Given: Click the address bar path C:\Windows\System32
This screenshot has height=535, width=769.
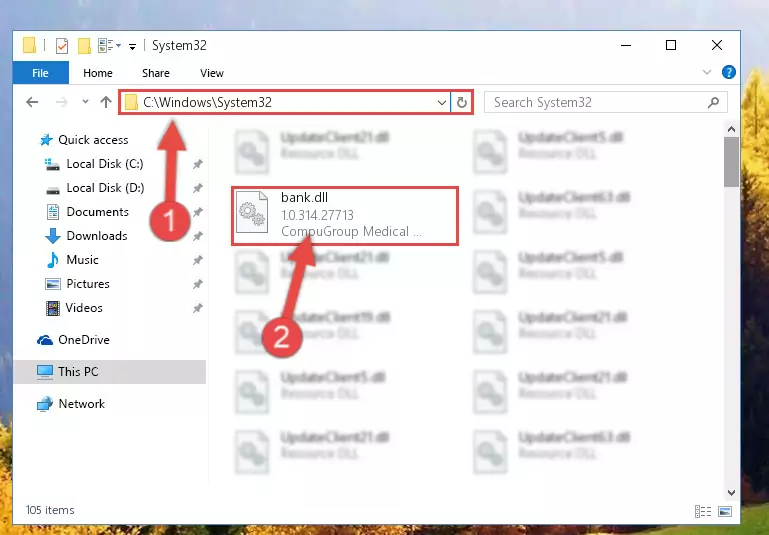Looking at the screenshot, I should 207,102.
